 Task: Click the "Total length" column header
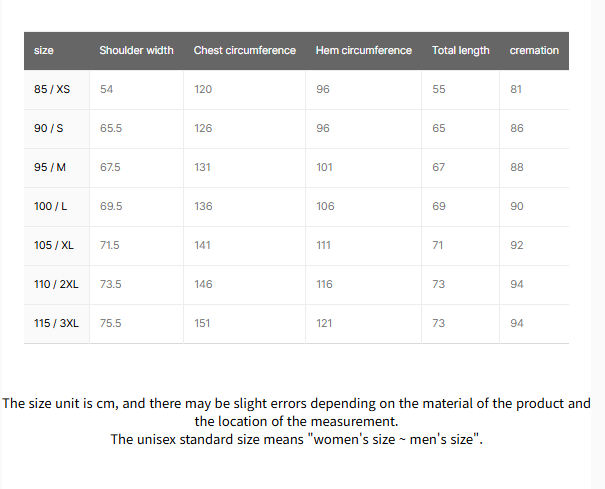coord(461,50)
